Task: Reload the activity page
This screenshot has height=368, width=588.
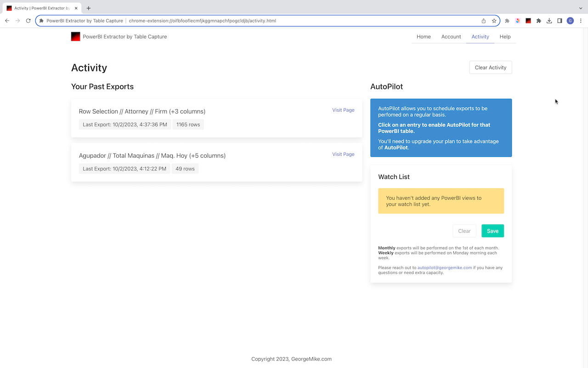Action: pos(28,21)
